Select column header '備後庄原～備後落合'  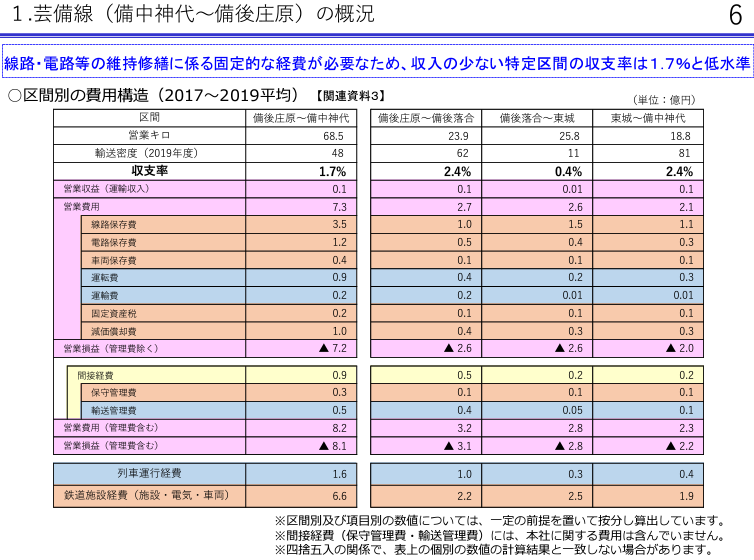point(426,118)
